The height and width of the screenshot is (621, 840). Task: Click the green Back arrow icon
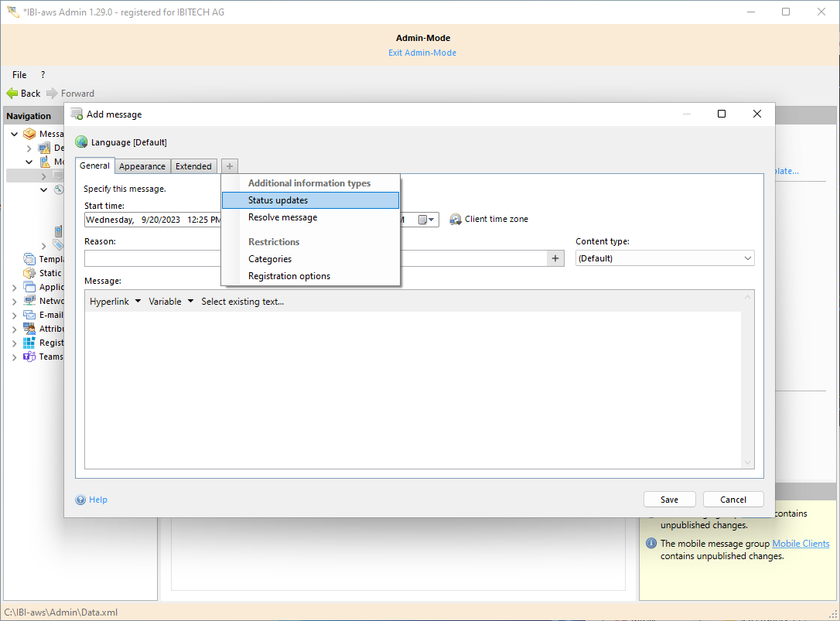coord(12,94)
